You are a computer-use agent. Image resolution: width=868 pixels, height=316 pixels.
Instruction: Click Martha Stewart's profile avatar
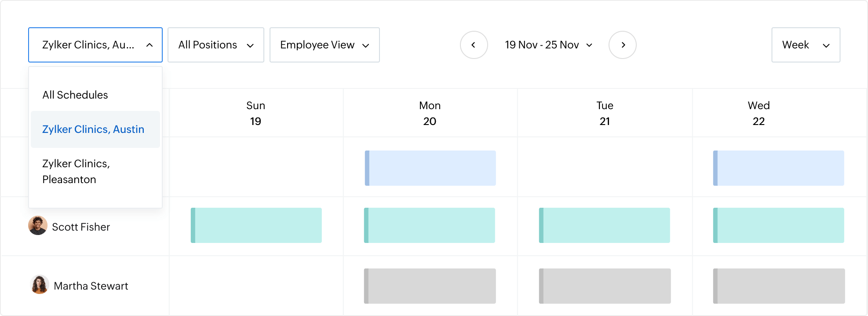point(38,285)
